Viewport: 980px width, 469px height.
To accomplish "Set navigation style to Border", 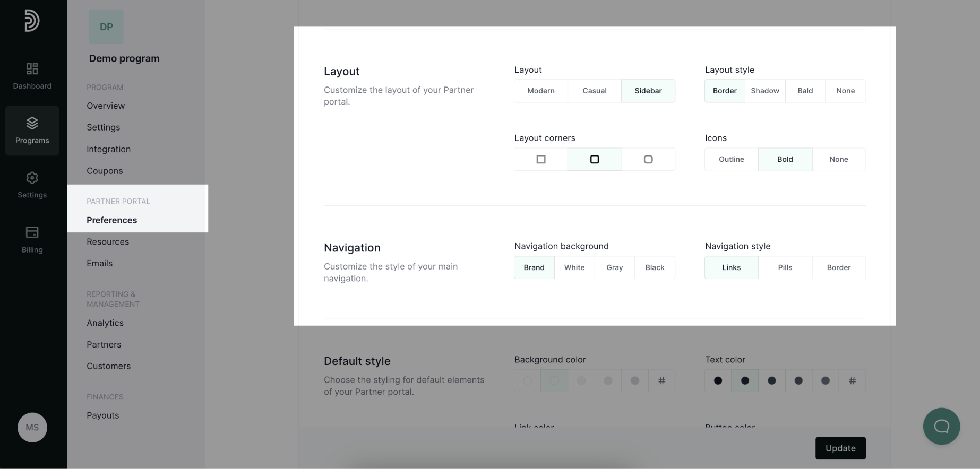I will pos(839,267).
